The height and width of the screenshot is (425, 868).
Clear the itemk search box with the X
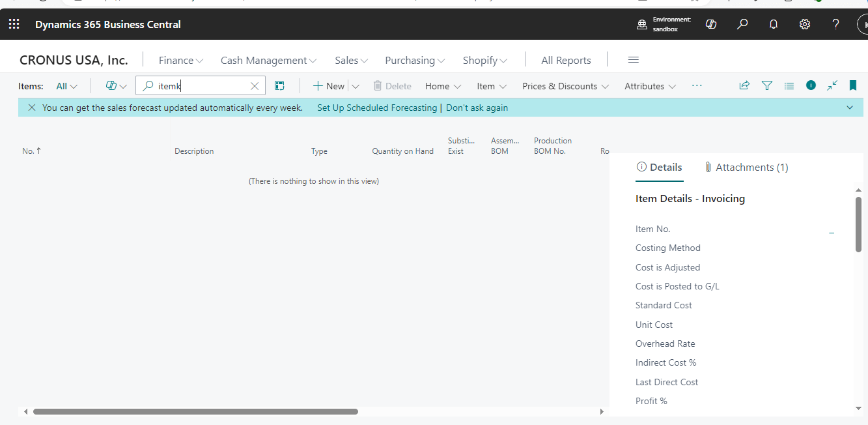[255, 85]
